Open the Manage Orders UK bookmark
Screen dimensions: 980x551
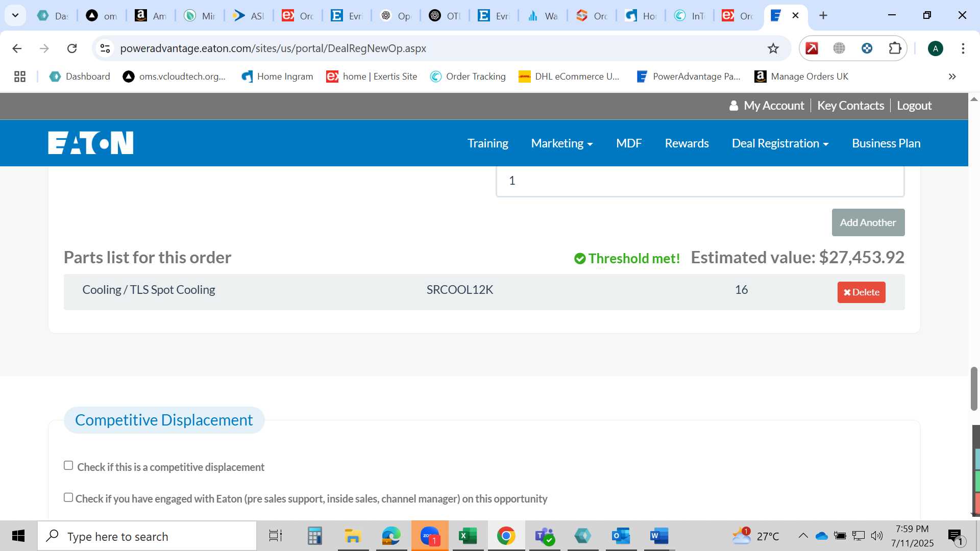[801, 77]
